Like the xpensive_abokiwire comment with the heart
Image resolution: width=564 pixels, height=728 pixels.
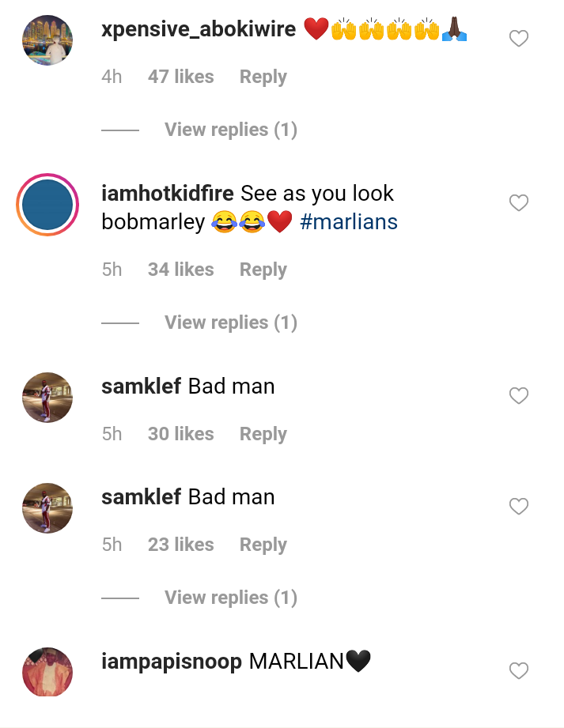(518, 39)
